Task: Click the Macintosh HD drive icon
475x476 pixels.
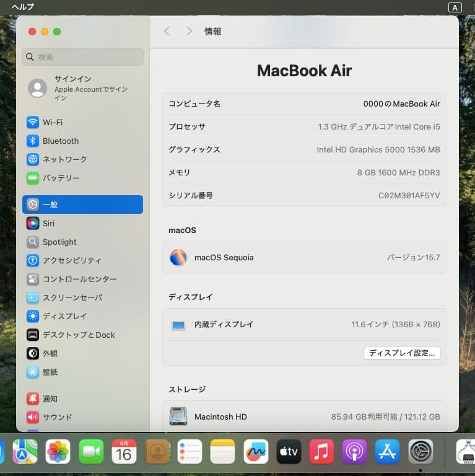Action: click(178, 416)
